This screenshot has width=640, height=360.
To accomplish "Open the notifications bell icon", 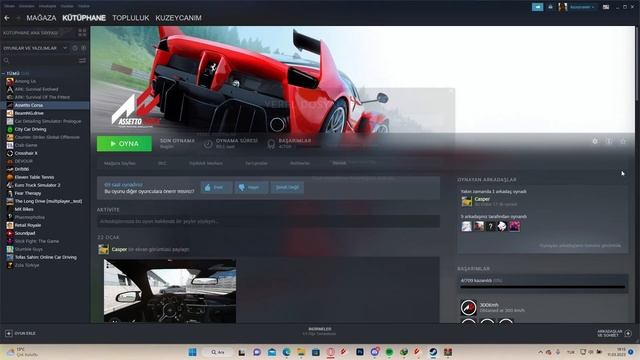I will point(550,7).
